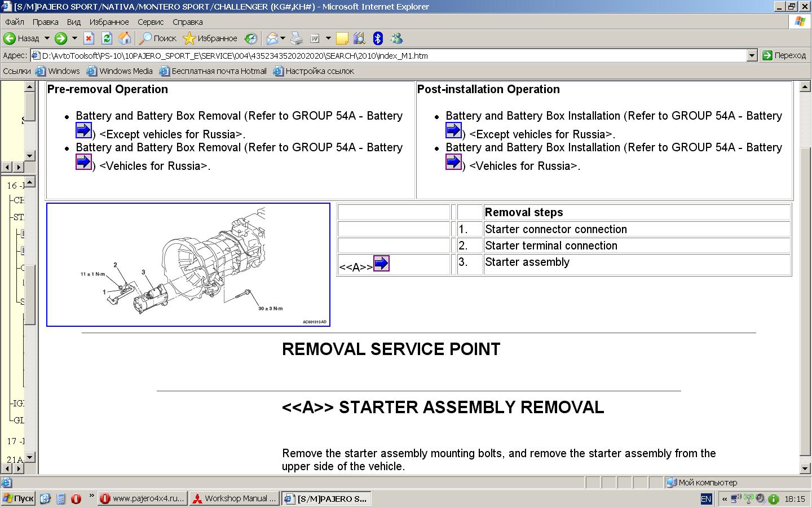Open the Сервис menu
The height and width of the screenshot is (508, 812).
pyautogui.click(x=151, y=22)
